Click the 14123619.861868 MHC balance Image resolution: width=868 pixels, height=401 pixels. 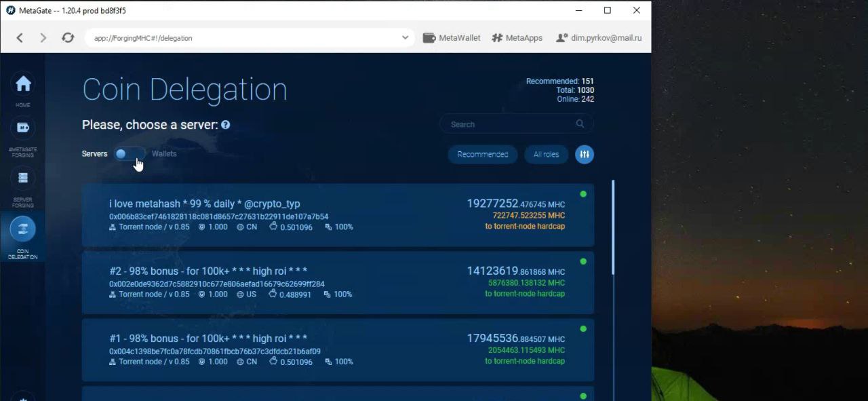coord(515,271)
